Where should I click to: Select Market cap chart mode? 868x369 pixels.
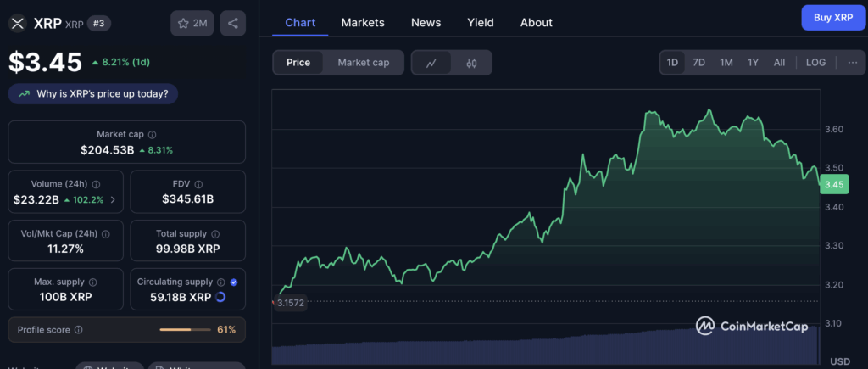[364, 63]
